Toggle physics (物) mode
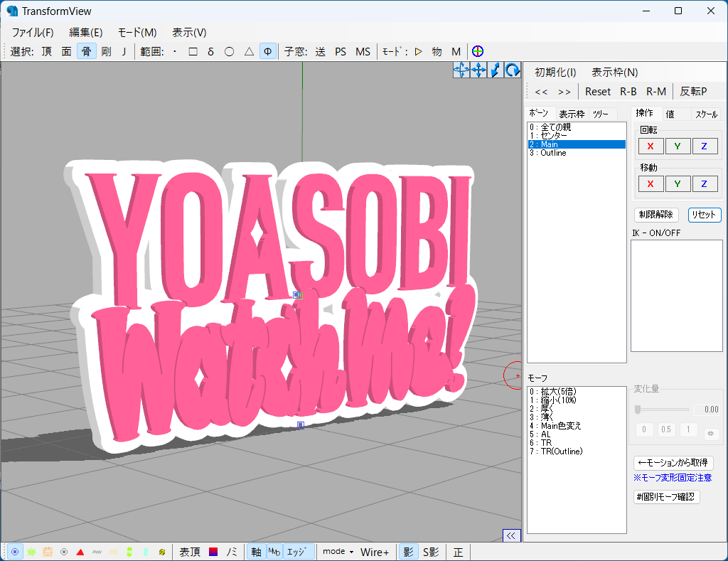This screenshot has height=561, width=728. pyautogui.click(x=437, y=51)
